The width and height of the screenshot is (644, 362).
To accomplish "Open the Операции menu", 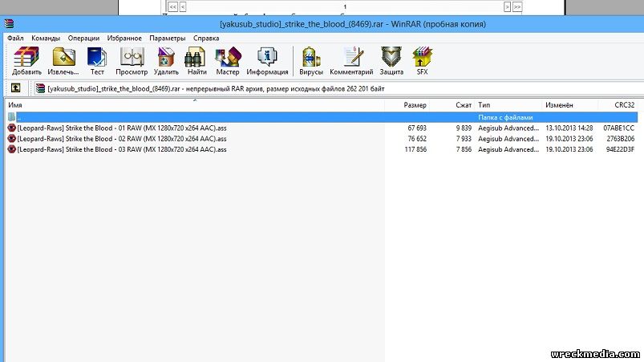I will (83, 38).
